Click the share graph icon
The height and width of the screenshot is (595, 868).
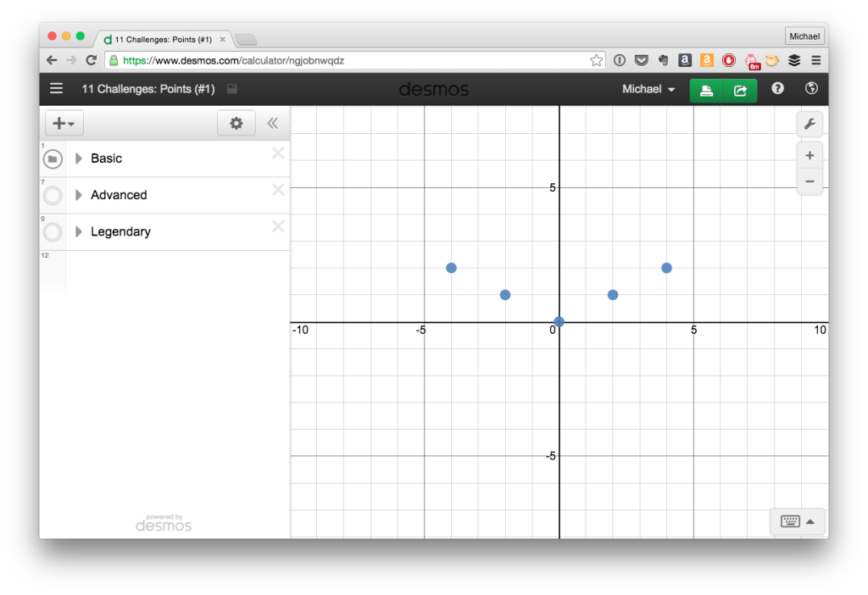(x=740, y=90)
